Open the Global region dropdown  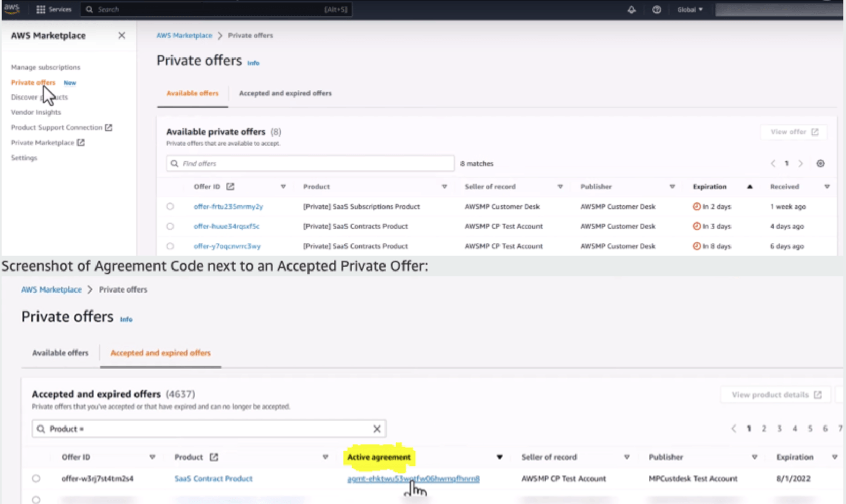point(689,10)
